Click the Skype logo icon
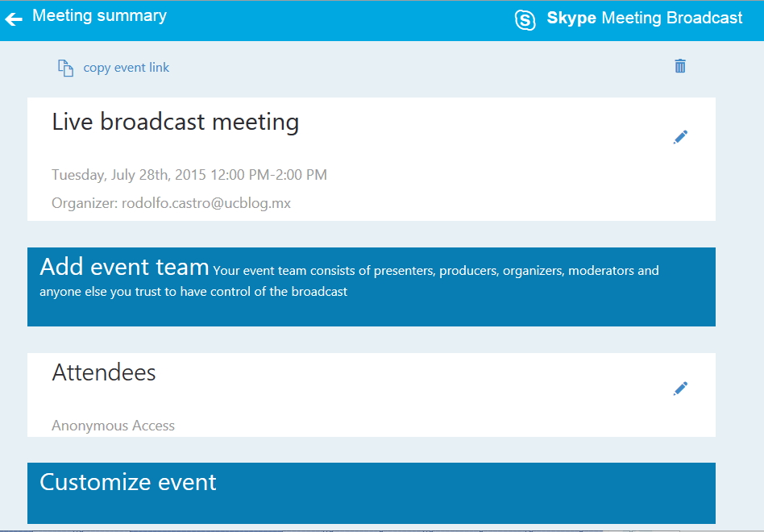 coord(525,19)
